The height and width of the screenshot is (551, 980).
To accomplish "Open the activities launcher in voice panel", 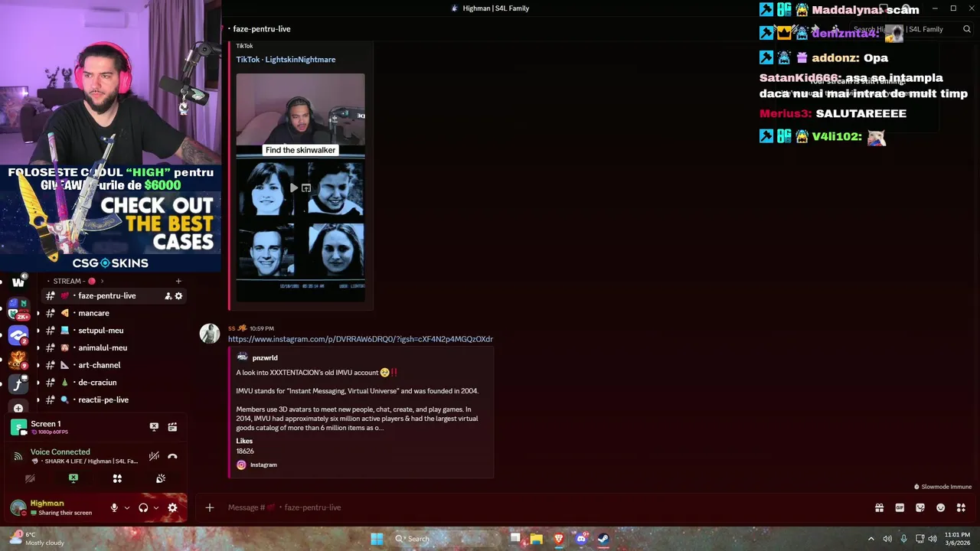I will click(117, 478).
